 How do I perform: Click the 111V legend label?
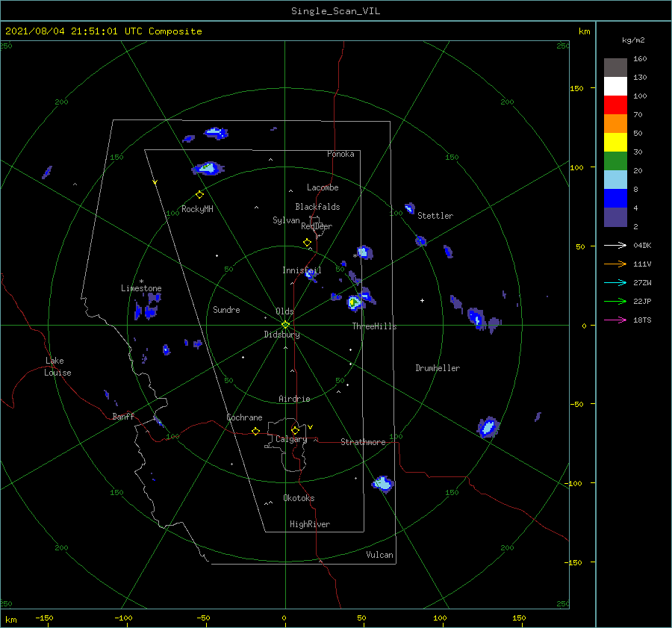[x=642, y=264]
